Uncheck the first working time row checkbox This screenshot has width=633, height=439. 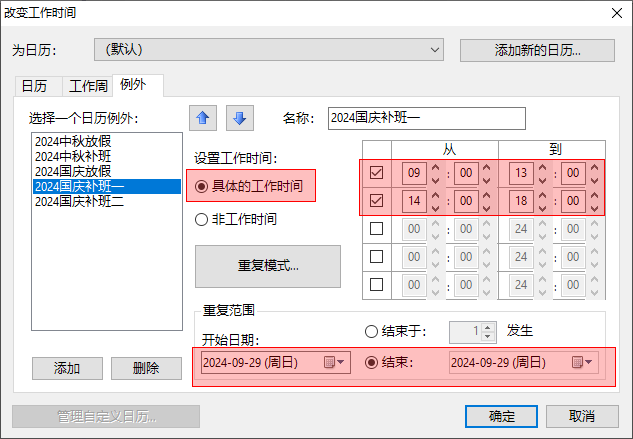(376, 173)
